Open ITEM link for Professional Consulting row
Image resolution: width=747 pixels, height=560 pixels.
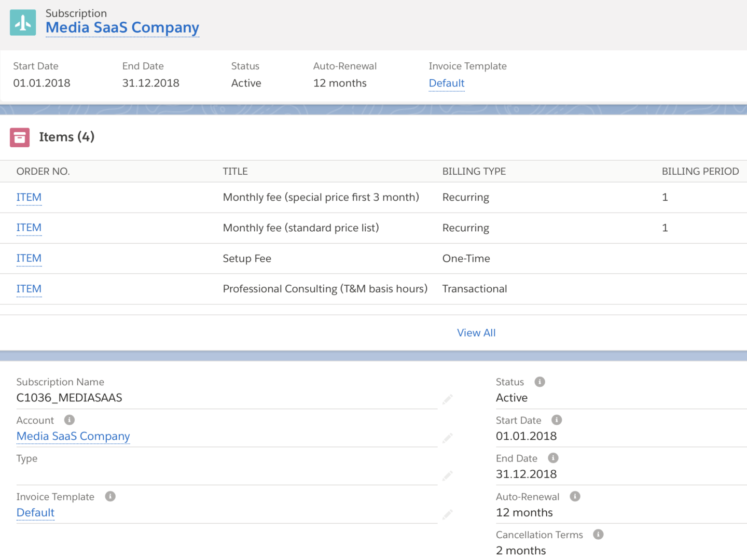click(29, 289)
